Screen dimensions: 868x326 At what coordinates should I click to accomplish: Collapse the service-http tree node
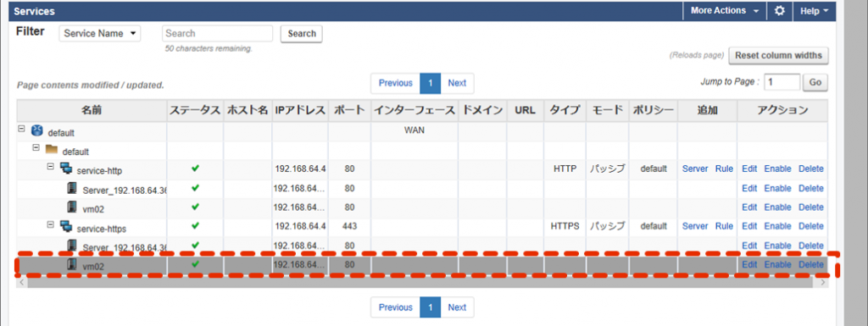pyautogui.click(x=50, y=166)
